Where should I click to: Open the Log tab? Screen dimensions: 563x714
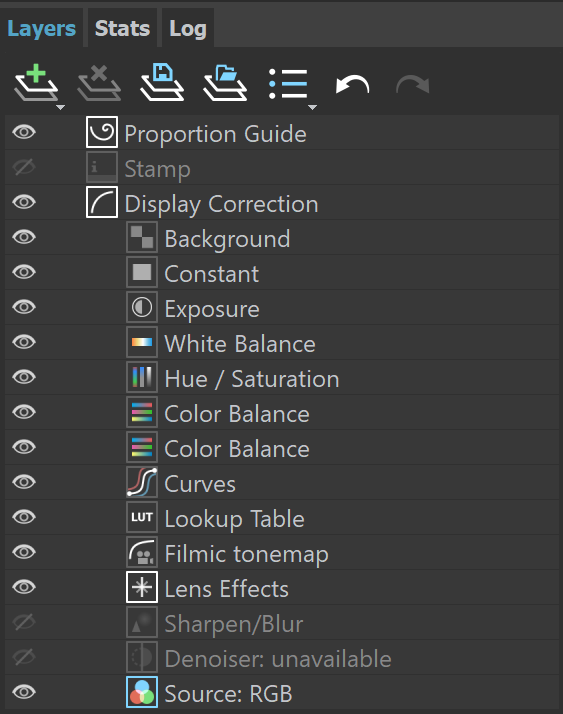188,28
